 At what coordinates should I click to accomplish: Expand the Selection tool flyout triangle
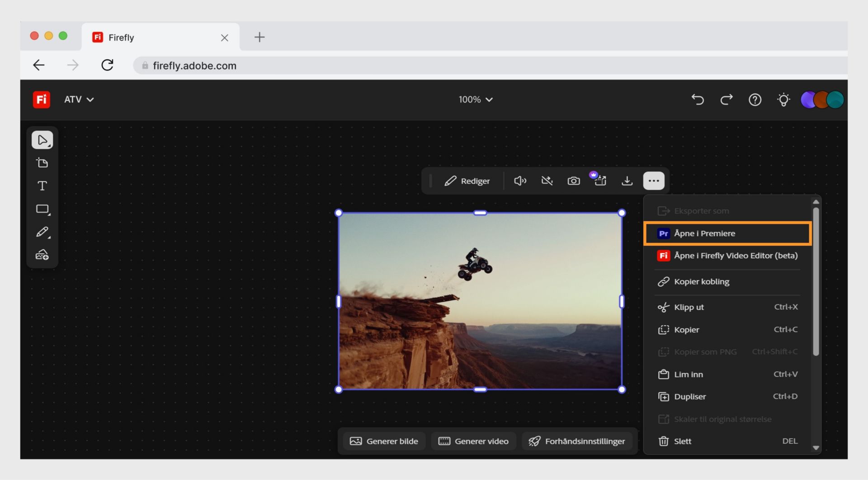pos(48,146)
